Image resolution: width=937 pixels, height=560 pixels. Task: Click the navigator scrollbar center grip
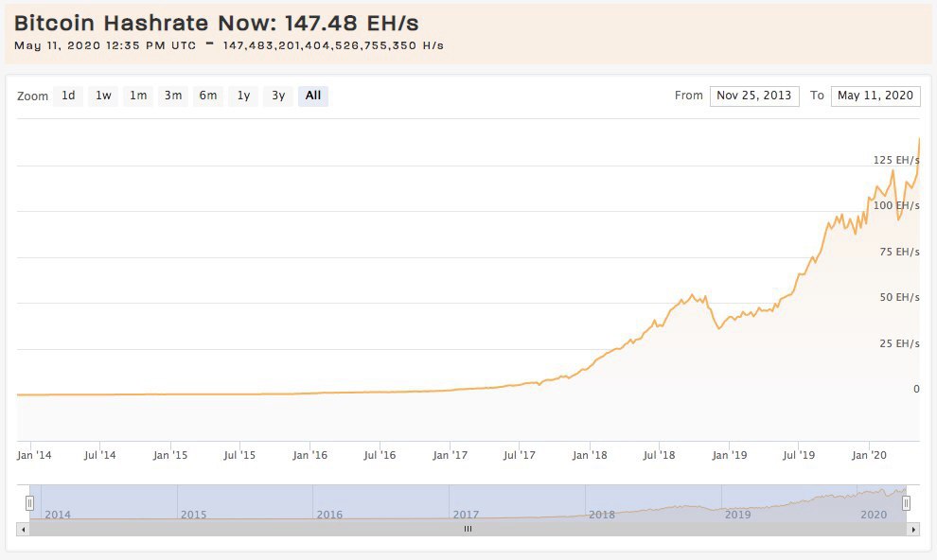[x=468, y=529]
